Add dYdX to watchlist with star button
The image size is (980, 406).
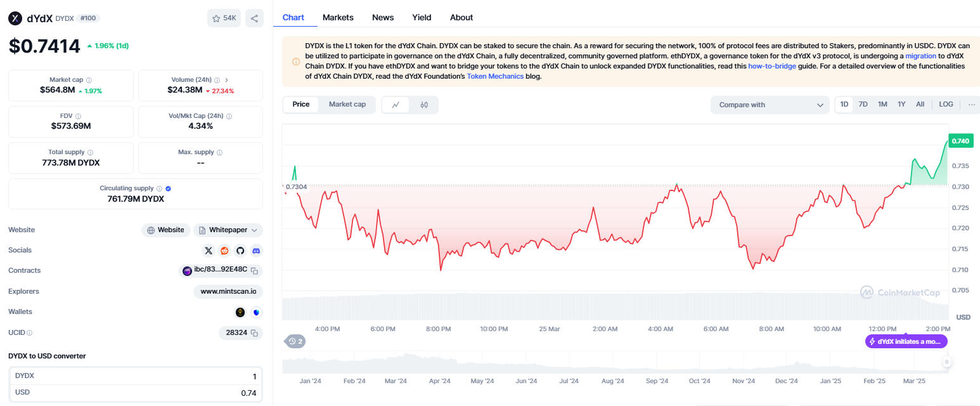pos(224,18)
